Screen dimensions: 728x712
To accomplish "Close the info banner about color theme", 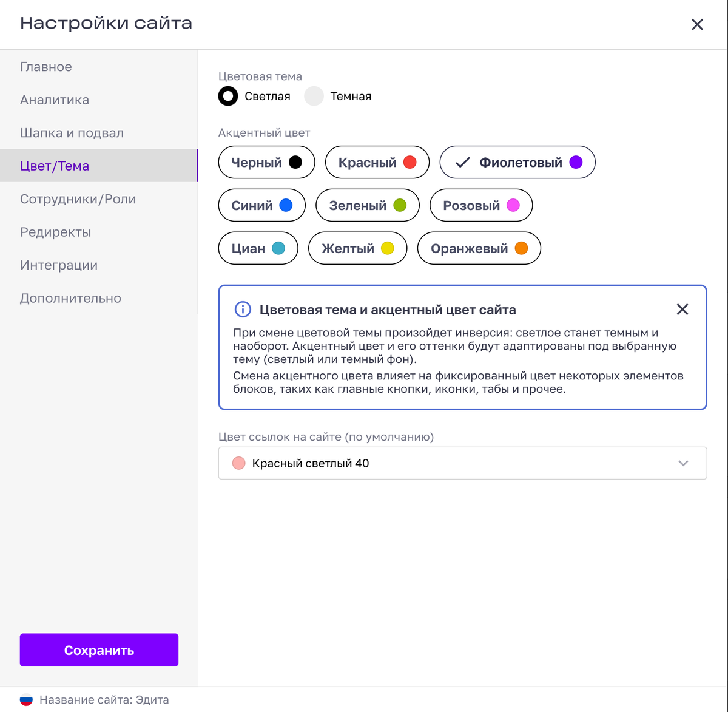I will (x=682, y=310).
